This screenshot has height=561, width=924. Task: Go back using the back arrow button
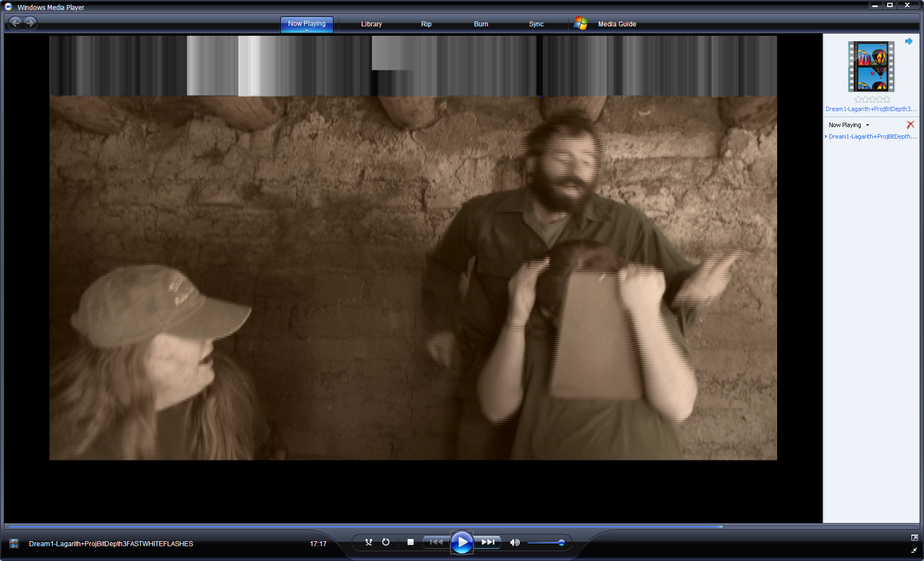pyautogui.click(x=15, y=23)
